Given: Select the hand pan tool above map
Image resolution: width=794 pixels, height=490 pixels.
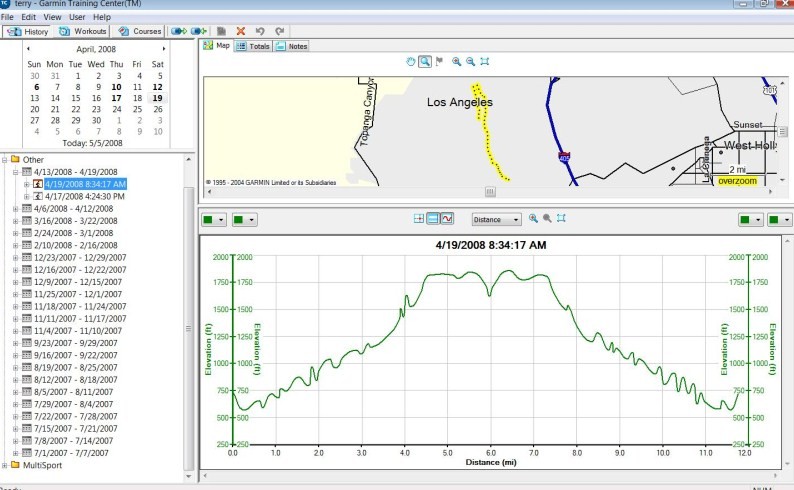Looking at the screenshot, I should (x=411, y=62).
